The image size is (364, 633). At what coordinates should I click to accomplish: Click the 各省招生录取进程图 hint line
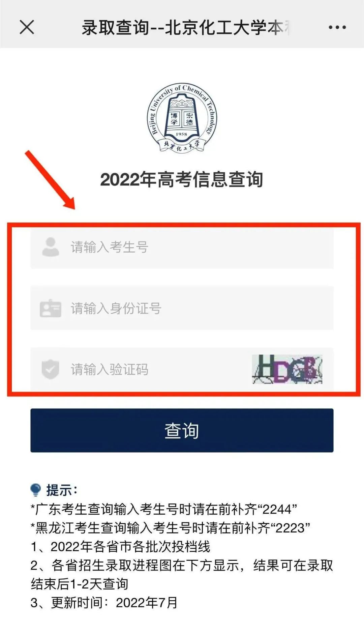tap(182, 575)
